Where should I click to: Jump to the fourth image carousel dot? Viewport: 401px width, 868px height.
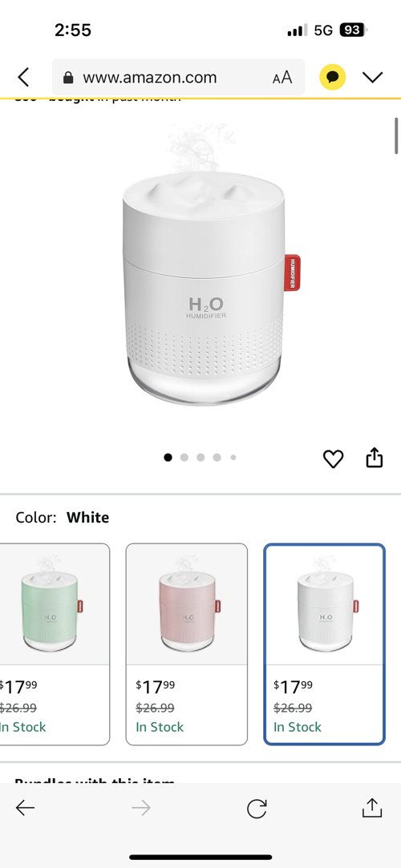217,458
